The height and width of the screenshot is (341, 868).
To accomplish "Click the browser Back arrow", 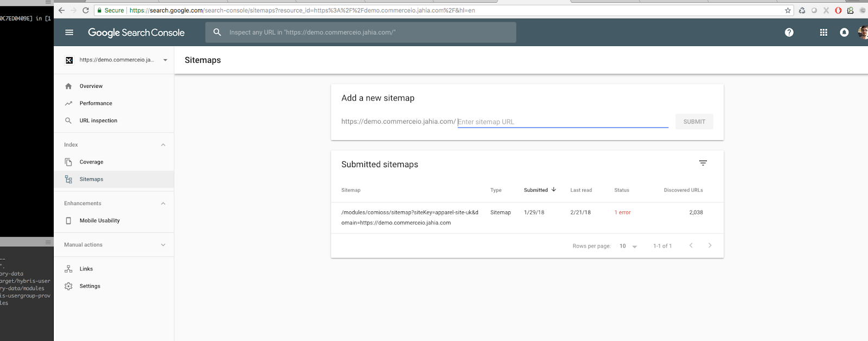I will pos(61,10).
